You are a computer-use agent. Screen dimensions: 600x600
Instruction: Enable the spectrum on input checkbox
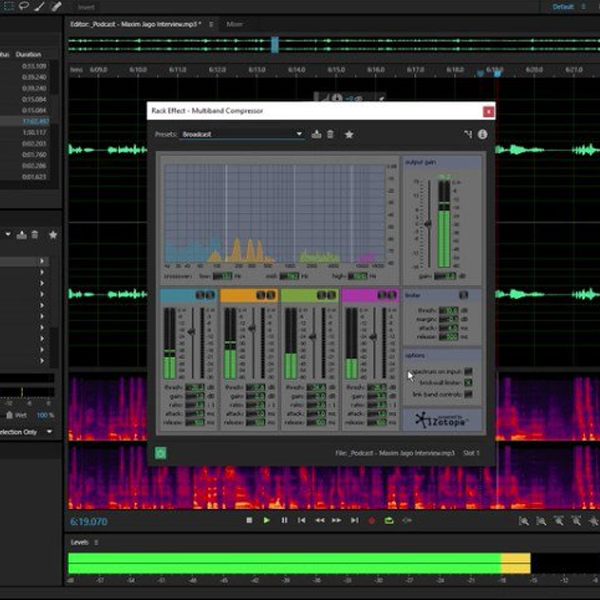coord(467,372)
